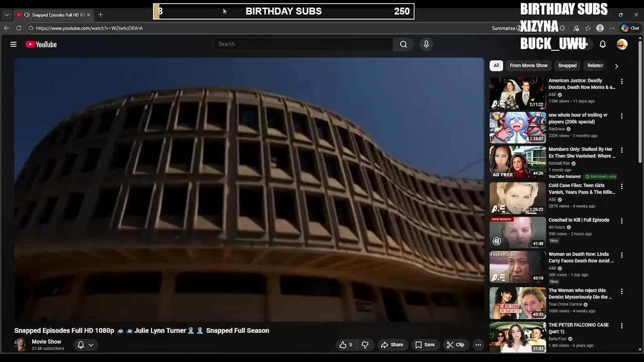Open more actions below the video

(x=478, y=345)
